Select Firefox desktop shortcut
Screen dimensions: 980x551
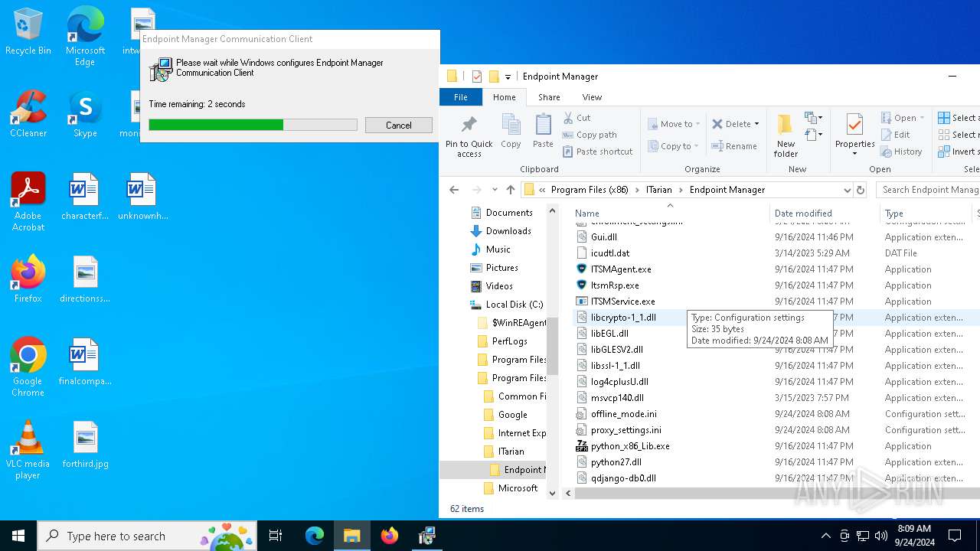[28, 279]
